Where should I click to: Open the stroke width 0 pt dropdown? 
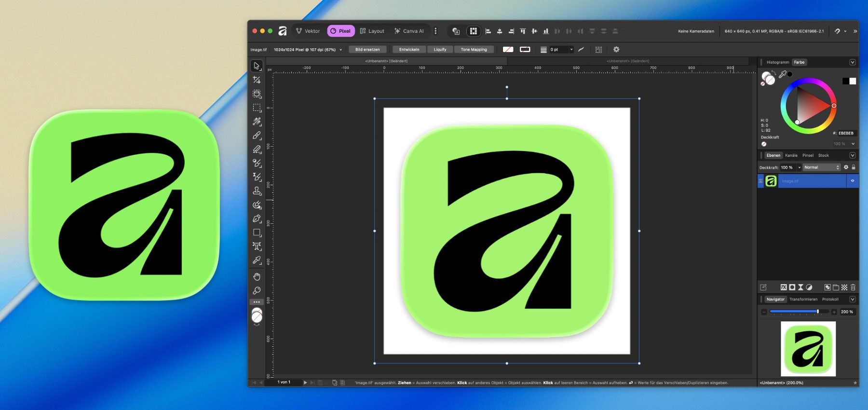tap(571, 50)
